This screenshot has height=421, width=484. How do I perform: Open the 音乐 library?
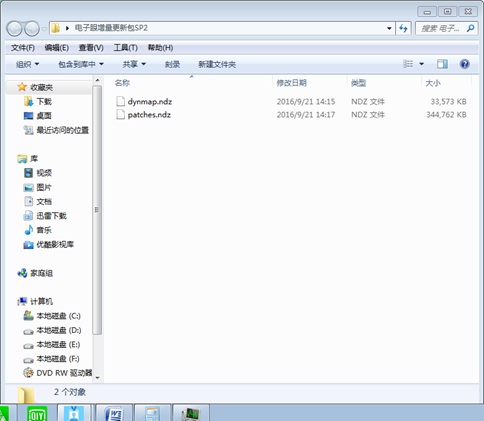click(44, 230)
